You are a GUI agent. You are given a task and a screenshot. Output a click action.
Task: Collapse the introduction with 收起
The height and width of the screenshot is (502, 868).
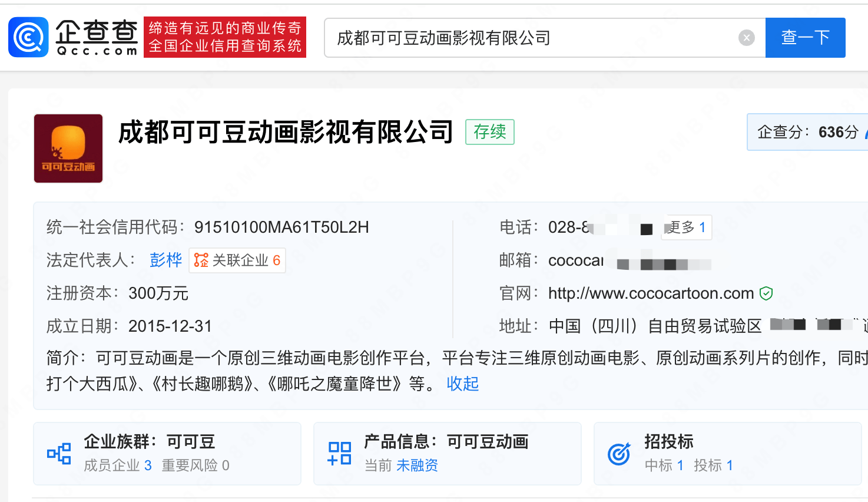[x=463, y=384]
